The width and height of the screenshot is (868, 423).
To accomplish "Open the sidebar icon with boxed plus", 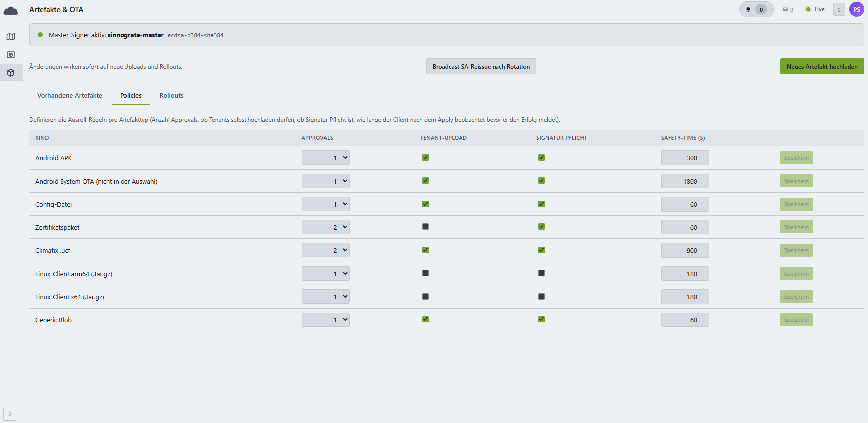I will tap(11, 55).
